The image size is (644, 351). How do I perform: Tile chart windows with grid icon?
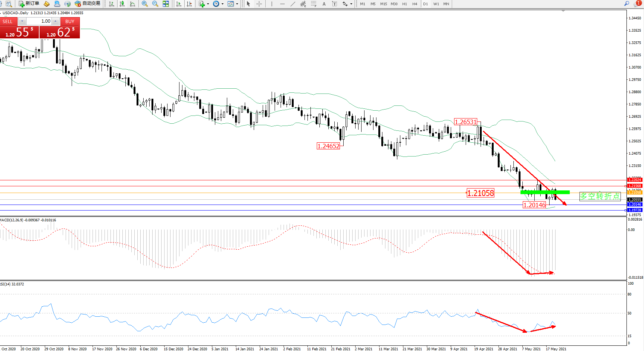point(166,4)
